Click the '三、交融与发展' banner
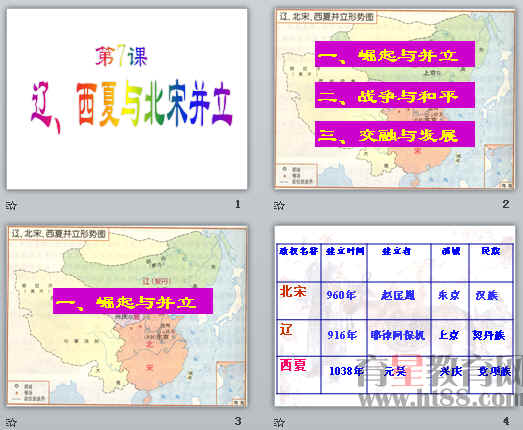Screen dimensions: 523x430 [x=395, y=134]
